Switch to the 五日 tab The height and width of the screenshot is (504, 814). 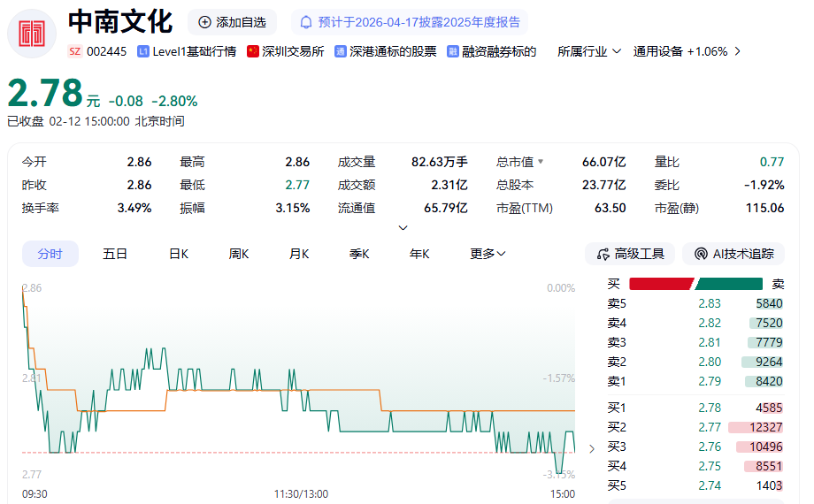[115, 254]
